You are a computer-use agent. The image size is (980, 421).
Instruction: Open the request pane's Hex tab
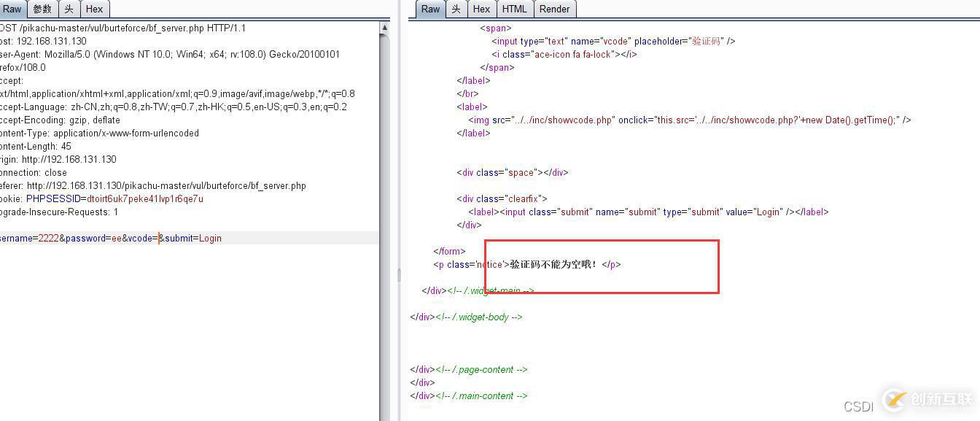pyautogui.click(x=94, y=9)
